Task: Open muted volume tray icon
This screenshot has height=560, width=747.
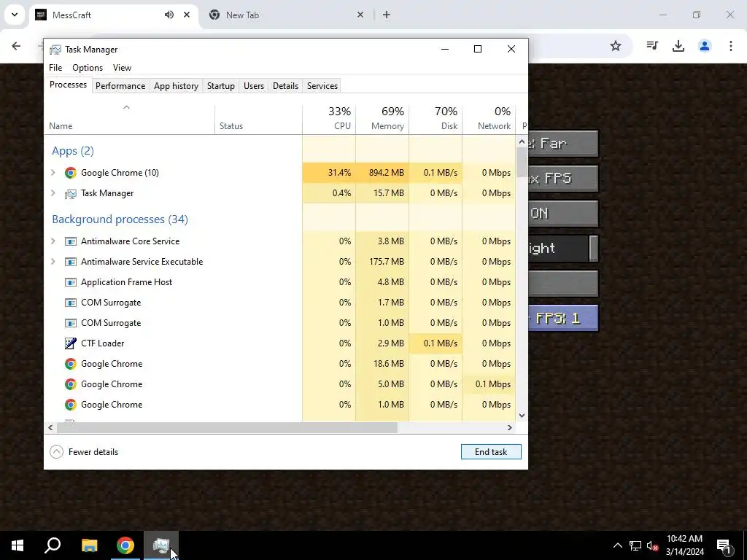Action: click(653, 545)
